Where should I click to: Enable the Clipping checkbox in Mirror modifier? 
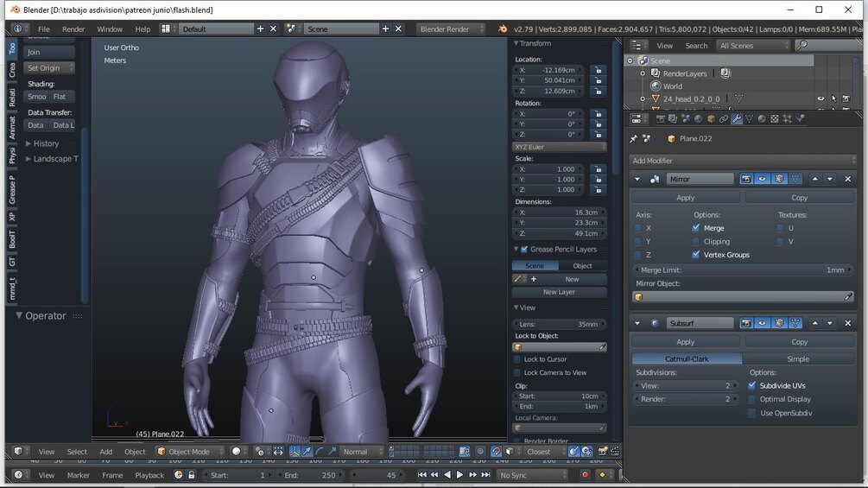tap(696, 242)
